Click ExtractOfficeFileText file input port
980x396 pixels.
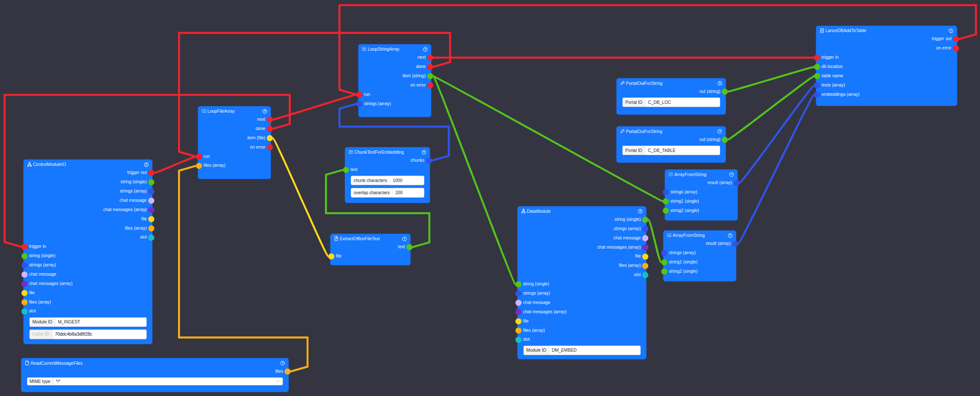[331, 257]
